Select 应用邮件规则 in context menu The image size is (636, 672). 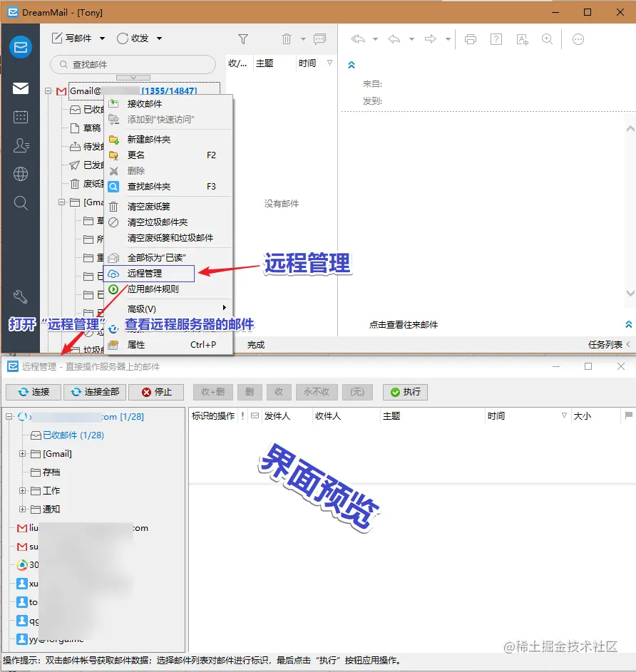[168, 289]
